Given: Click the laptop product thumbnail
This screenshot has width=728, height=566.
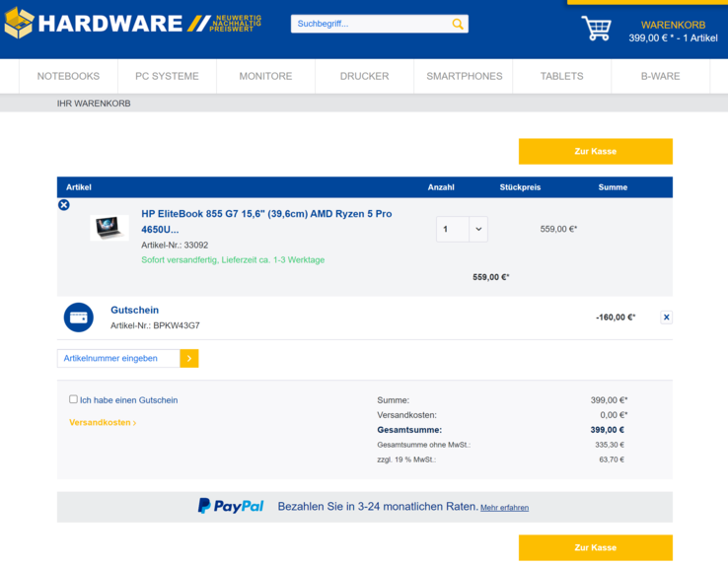Looking at the screenshot, I should coord(109,228).
